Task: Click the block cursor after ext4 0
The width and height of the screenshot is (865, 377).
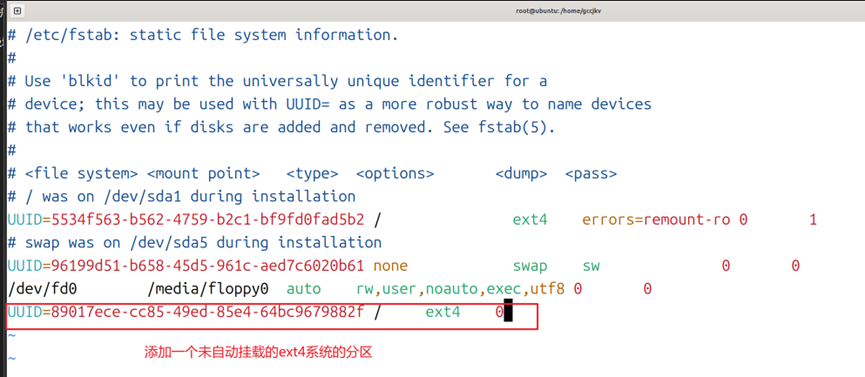Action: (509, 312)
